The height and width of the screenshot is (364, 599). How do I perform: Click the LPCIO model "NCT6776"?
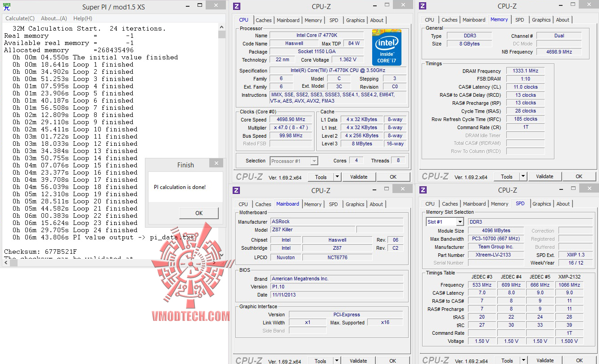point(337,257)
